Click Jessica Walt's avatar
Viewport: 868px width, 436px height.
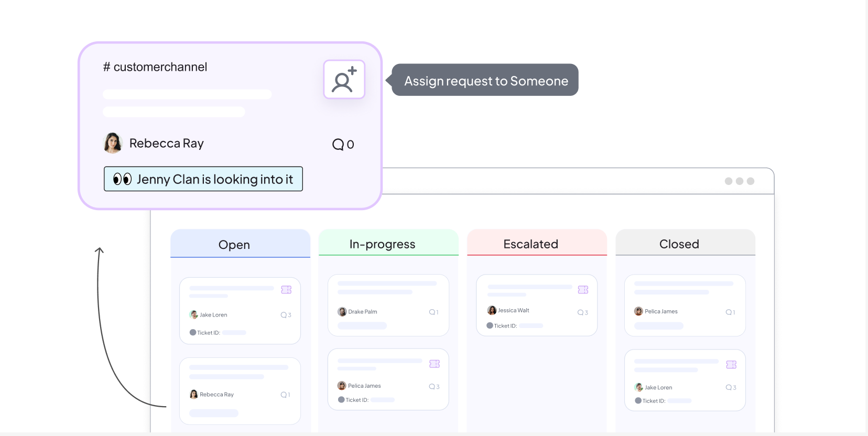tap(492, 310)
